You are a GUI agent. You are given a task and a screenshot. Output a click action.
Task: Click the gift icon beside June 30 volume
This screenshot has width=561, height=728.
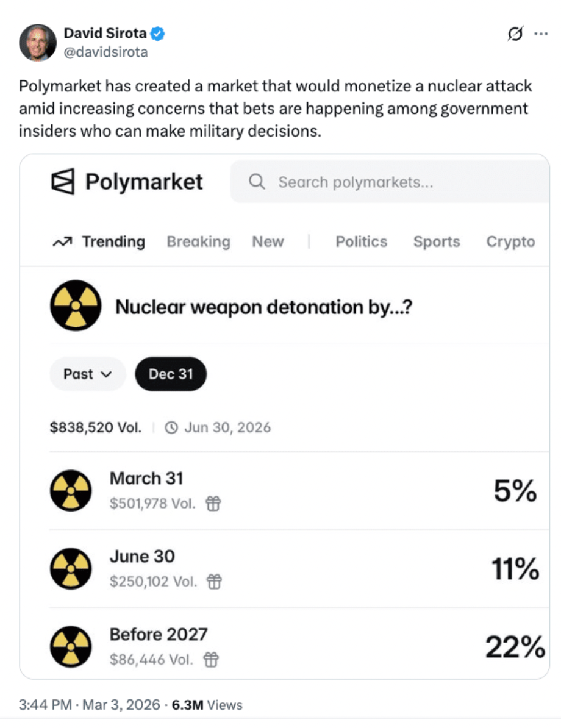[214, 582]
